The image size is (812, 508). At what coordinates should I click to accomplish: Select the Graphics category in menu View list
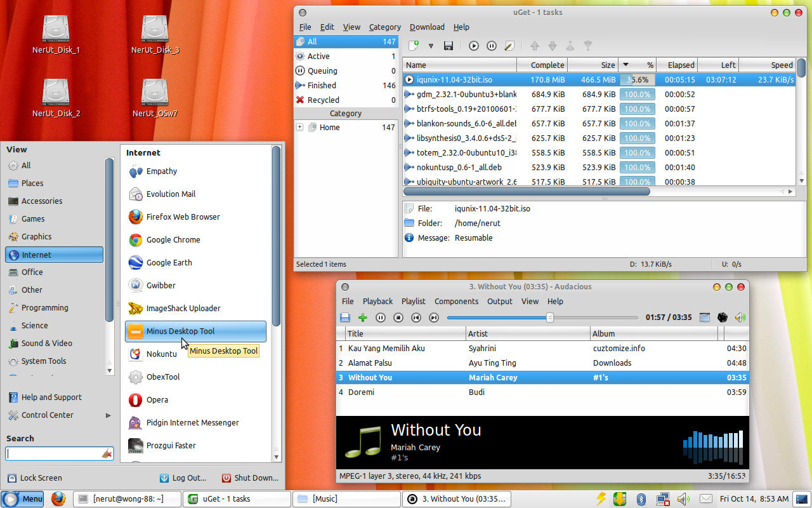[54, 236]
